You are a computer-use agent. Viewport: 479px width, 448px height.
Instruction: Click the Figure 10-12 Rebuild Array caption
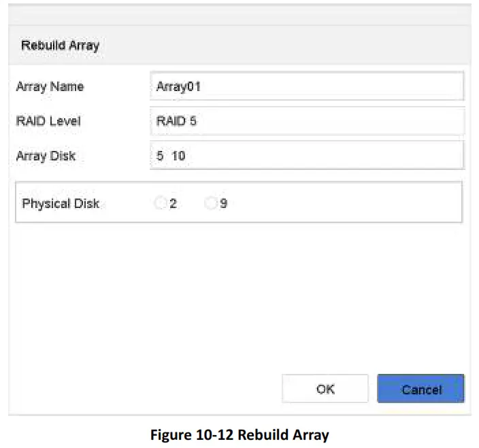239,436
